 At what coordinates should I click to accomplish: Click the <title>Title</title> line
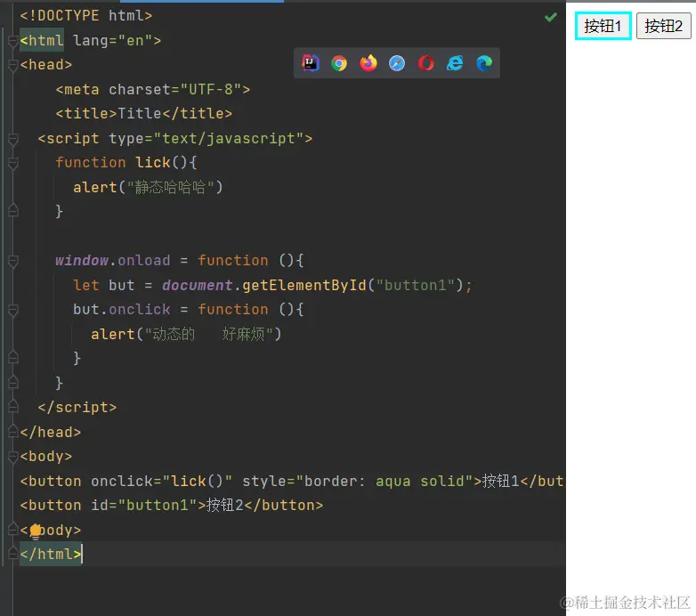click(x=144, y=114)
